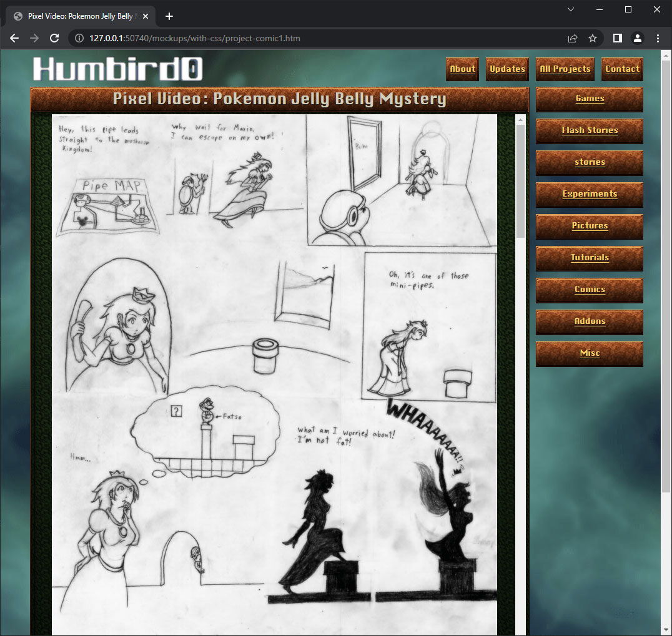Bookmark this page with star icon
The image size is (672, 636).
point(593,38)
